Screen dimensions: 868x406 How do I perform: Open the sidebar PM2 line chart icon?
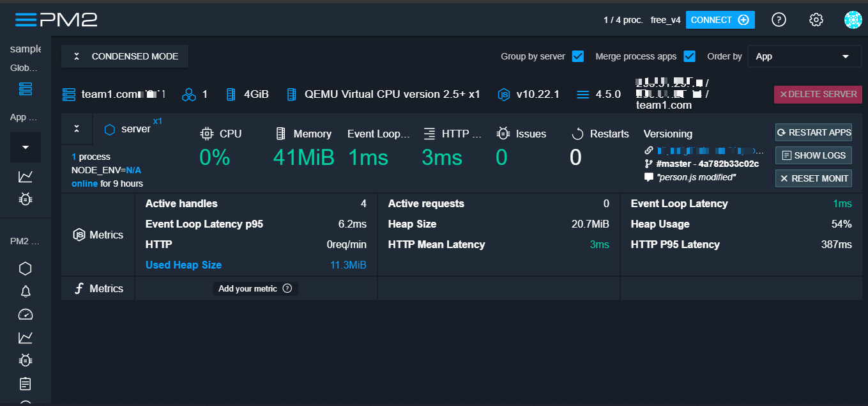[26, 338]
